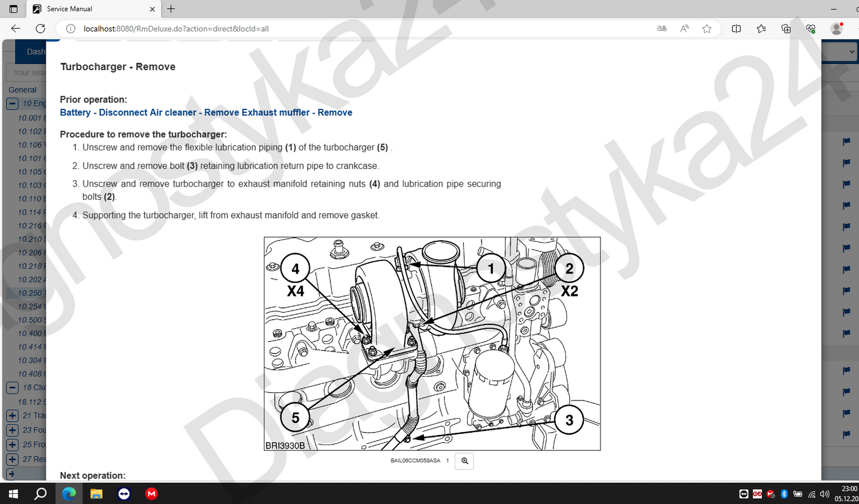The height and width of the screenshot is (504, 859).
Task: Open the TeamViewer tray icon
Action: [744, 494]
